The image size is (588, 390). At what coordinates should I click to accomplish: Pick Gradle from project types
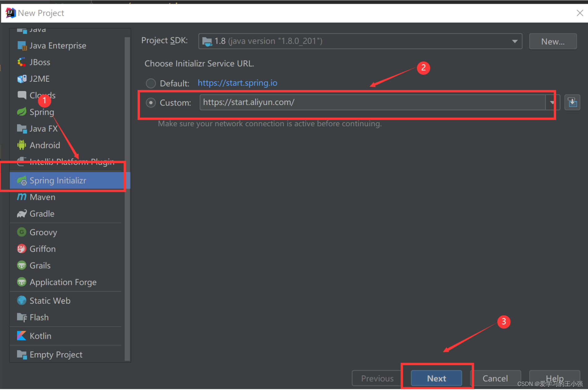click(x=42, y=214)
